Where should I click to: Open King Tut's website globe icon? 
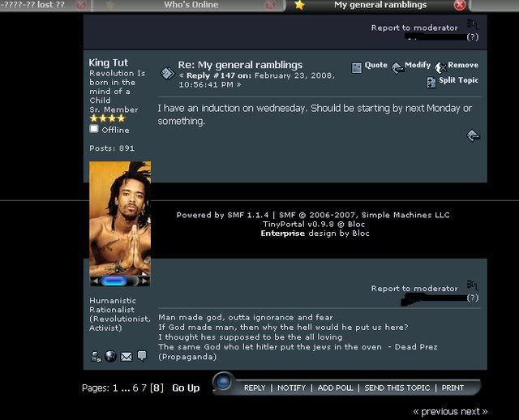[x=110, y=356]
